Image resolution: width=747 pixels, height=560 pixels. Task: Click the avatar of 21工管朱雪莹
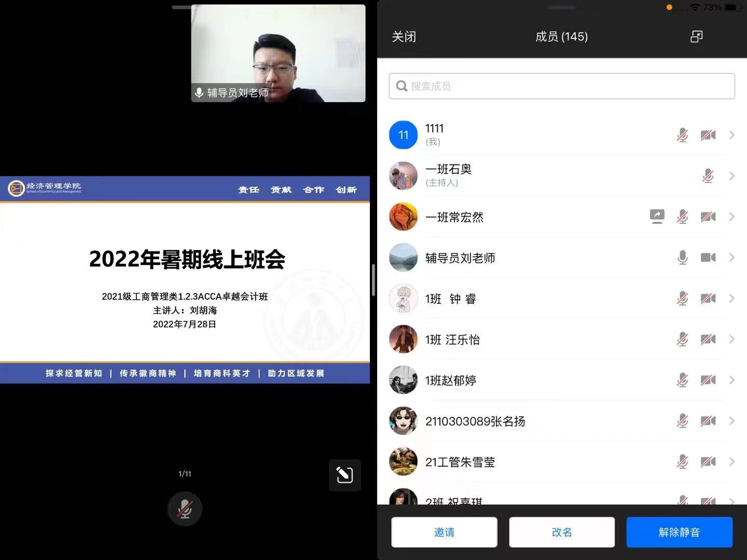(403, 461)
